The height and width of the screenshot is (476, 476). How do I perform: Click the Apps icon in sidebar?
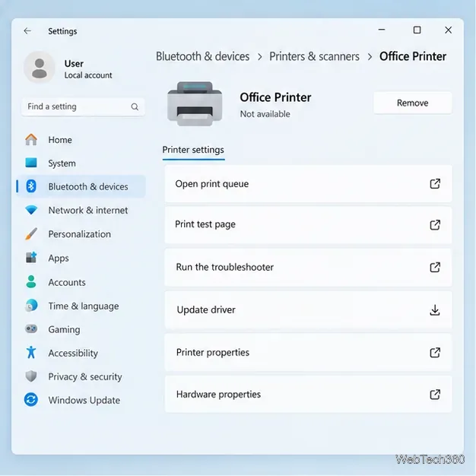tap(31, 258)
